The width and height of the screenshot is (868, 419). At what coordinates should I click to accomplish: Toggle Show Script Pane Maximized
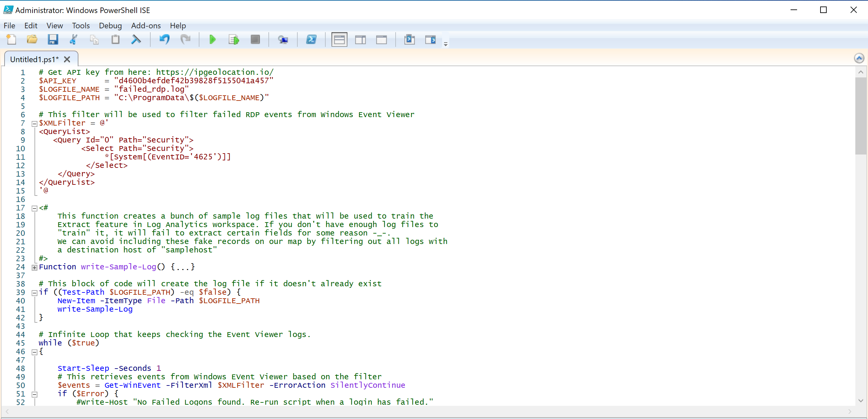381,39
